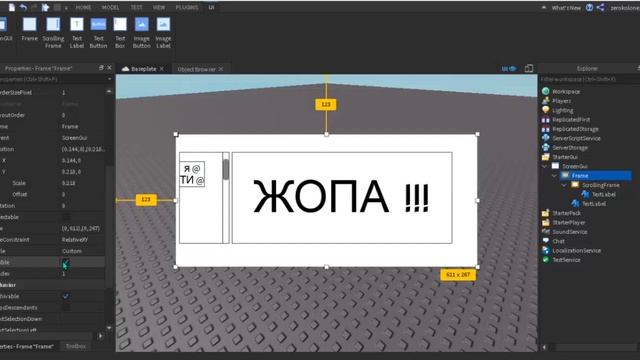Image resolution: width=640 pixels, height=360 pixels.
Task: Collapse the ScreenGui tree node
Action: 544,166
